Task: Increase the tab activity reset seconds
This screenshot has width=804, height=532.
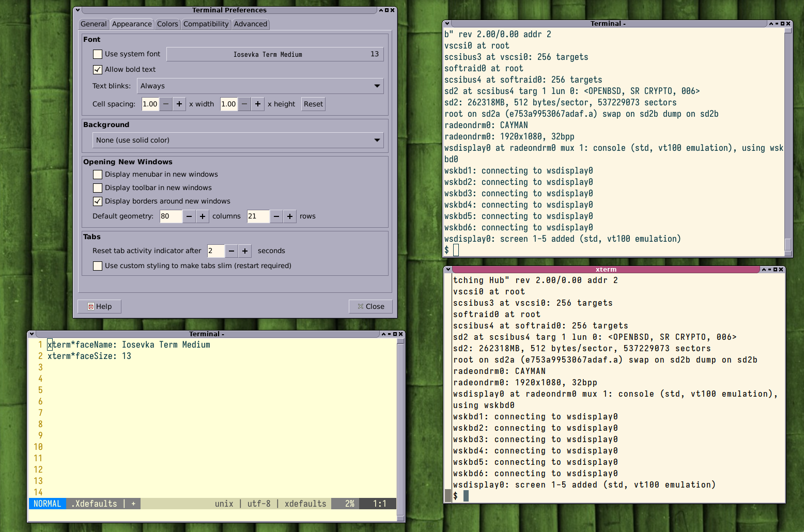Action: click(244, 251)
